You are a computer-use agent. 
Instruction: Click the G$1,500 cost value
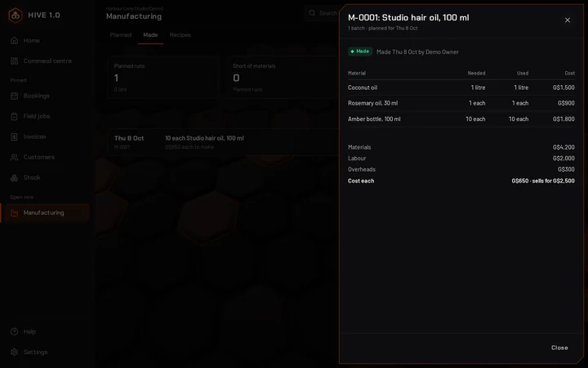pos(563,88)
